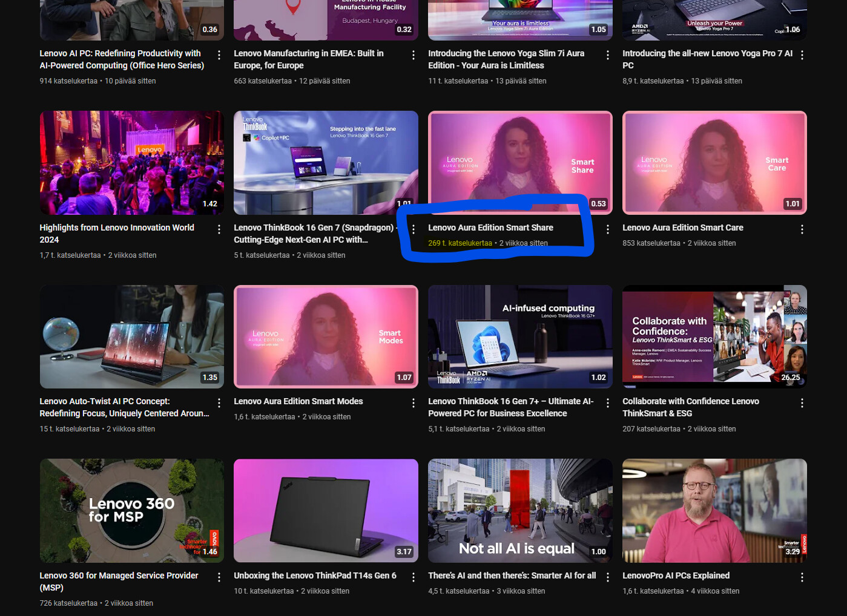Open title Introducing the Lenovo Yoga Slim 7i Aura Edition
The image size is (847, 616).
[506, 59]
